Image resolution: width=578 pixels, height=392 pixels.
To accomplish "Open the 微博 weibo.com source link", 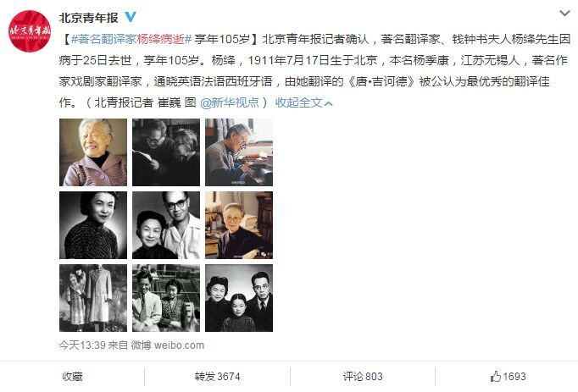I will pyautogui.click(x=167, y=345).
